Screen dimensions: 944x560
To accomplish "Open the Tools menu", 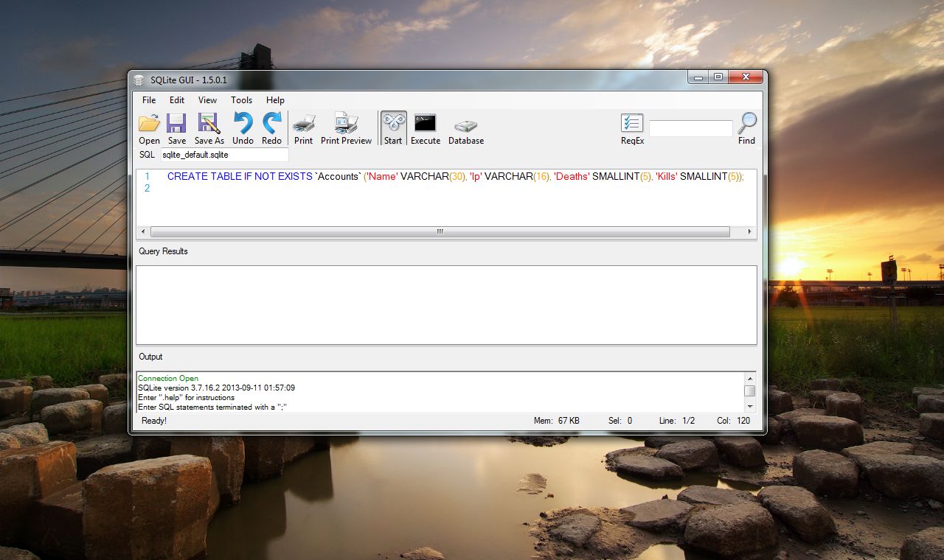I will [241, 100].
